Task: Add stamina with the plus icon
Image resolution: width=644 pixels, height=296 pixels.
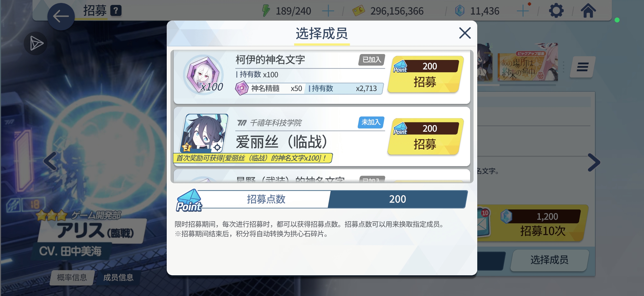Action: [328, 11]
